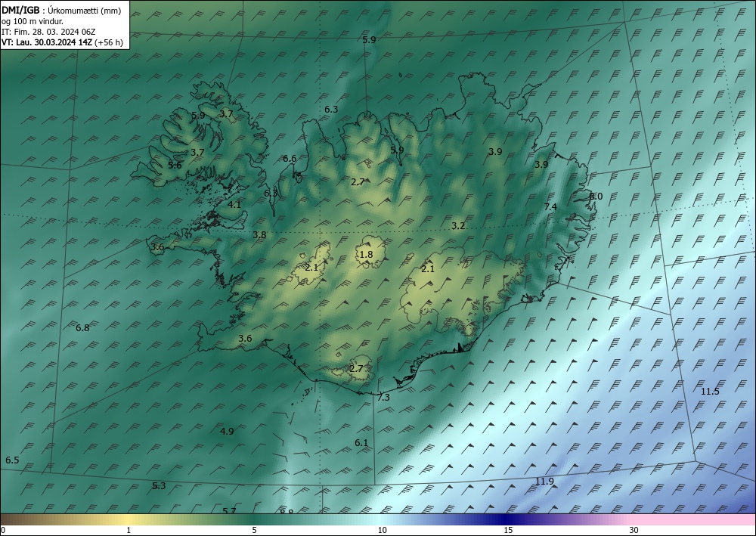The image size is (756, 536).
Task: Click the color scale label 5
Action: coord(254,530)
